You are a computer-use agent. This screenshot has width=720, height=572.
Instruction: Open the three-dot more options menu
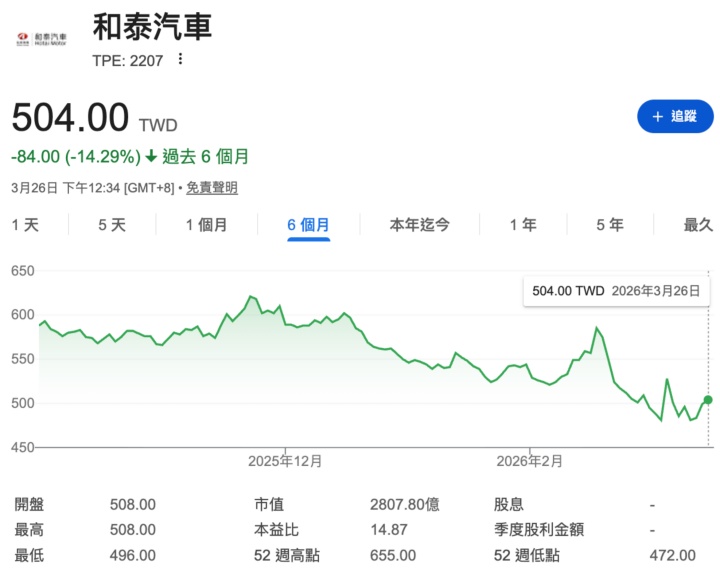180,59
